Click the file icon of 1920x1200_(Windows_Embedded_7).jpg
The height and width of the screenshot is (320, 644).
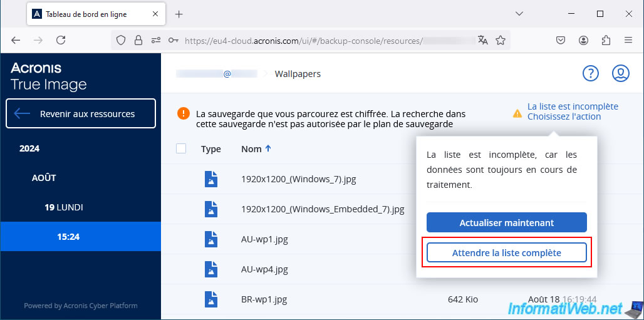click(211, 209)
